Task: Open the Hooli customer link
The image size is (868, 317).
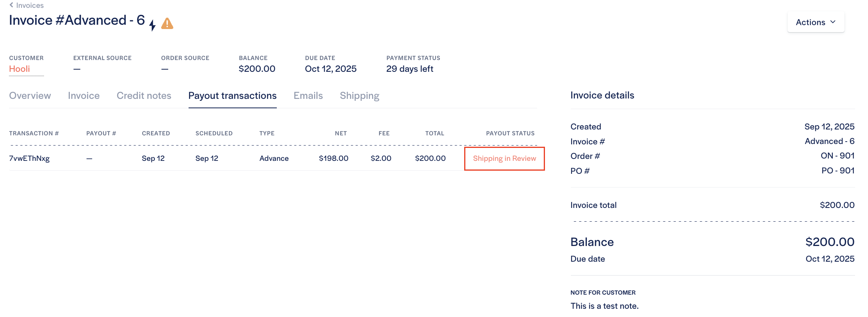Action: point(20,69)
